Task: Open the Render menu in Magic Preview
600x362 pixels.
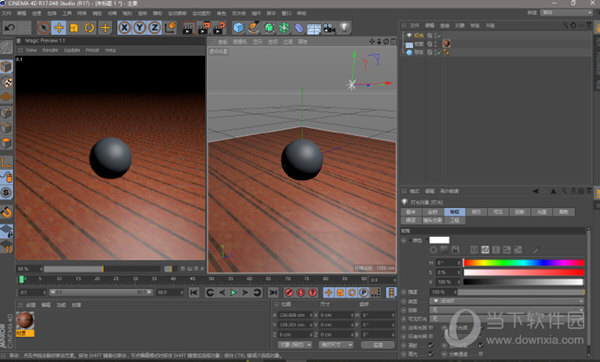Action: pyautogui.click(x=50, y=50)
